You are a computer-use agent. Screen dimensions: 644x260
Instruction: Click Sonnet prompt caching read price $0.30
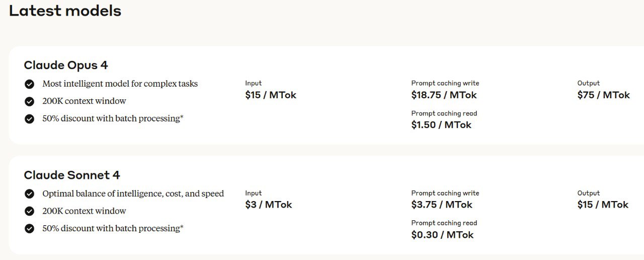(x=442, y=235)
